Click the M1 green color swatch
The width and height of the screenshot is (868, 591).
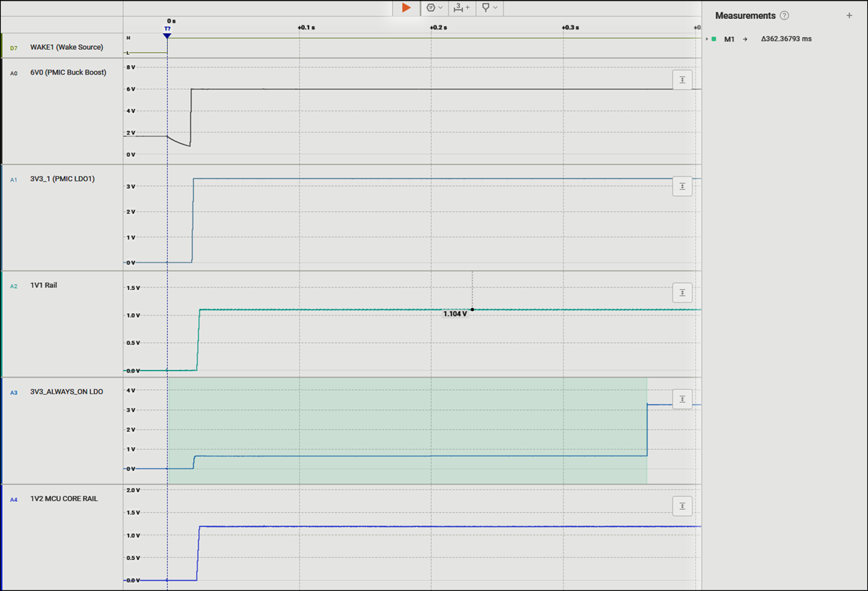[714, 39]
